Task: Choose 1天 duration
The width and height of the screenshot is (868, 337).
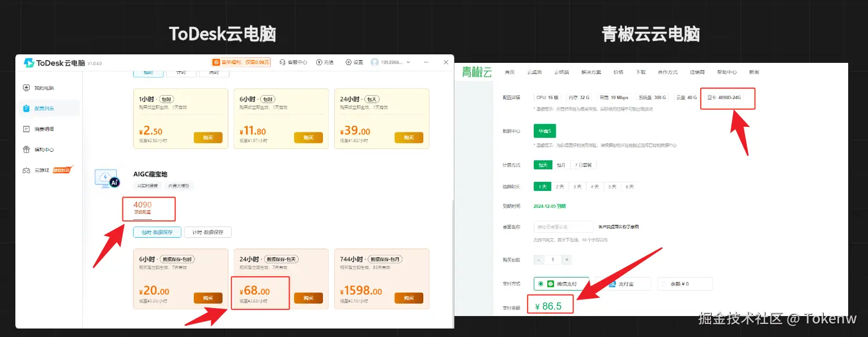Action: (543, 186)
